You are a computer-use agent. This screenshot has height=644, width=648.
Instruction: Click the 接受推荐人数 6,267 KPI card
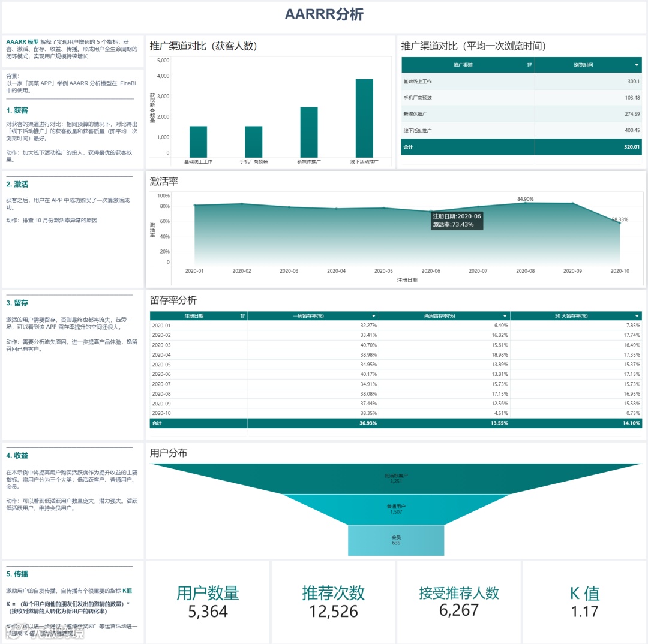click(x=459, y=602)
